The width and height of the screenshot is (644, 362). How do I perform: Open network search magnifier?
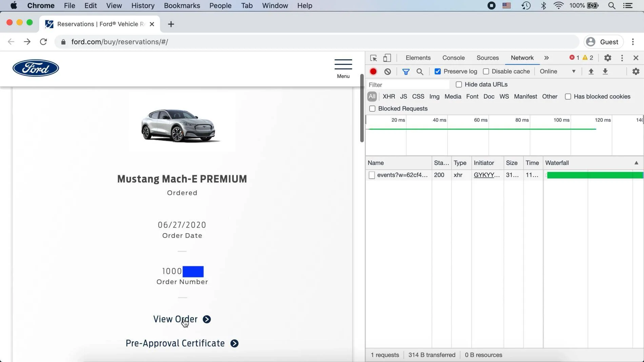click(x=420, y=71)
